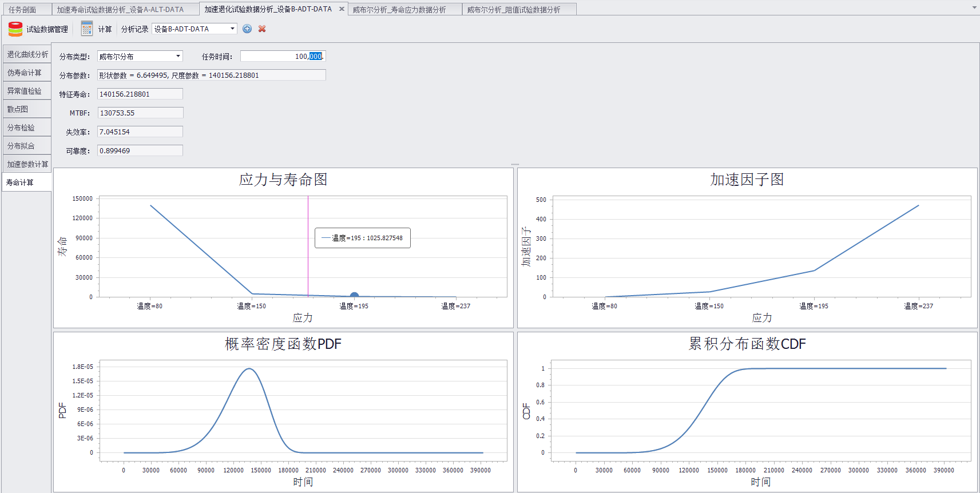This screenshot has height=493, width=980.
Task: Open the tab list arrow at top right
Action: 974,8
